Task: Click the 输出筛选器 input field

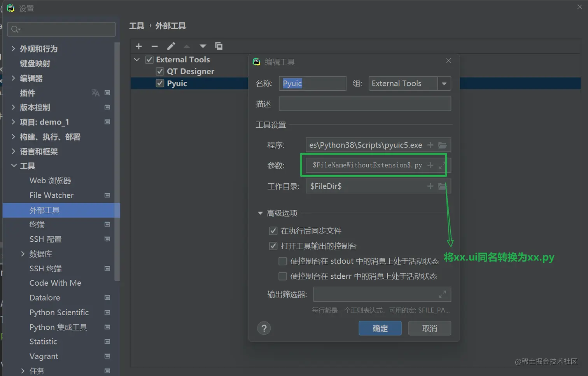Action: tap(382, 294)
